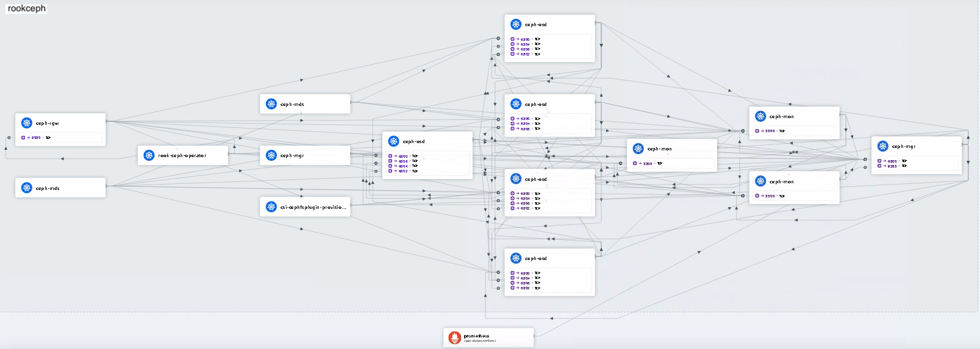Click the csi-cephfsplugin-provisioner service icon
The image size is (980, 349).
pyautogui.click(x=271, y=207)
